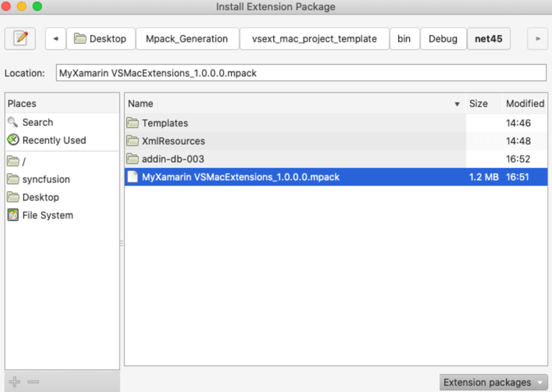Click the remove bookmark minus icon
Image resolution: width=552 pixels, height=392 pixels.
click(33, 382)
